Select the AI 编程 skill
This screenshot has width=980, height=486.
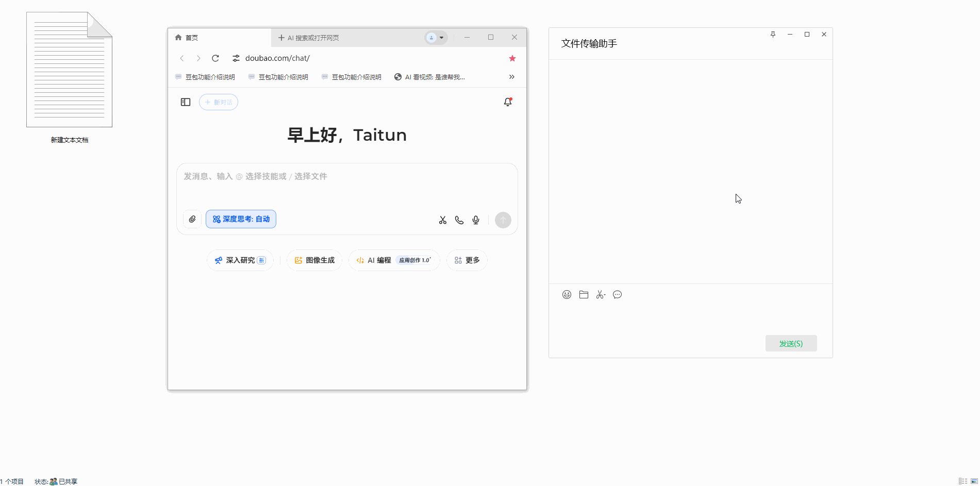pos(394,260)
